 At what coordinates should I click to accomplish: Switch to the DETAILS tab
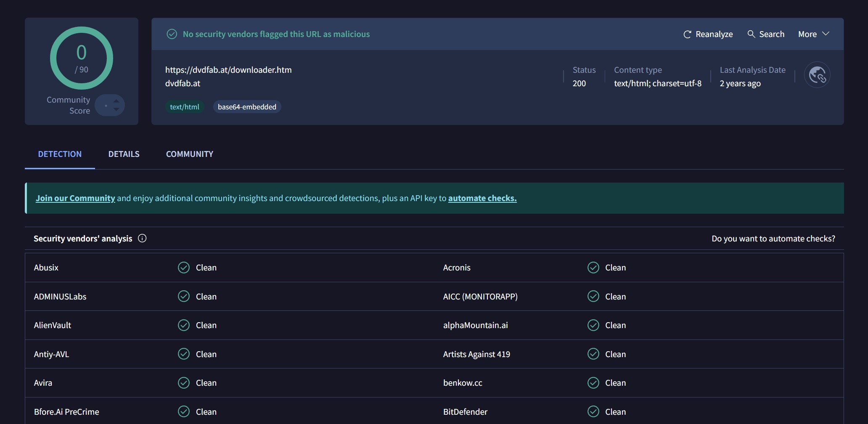124,154
